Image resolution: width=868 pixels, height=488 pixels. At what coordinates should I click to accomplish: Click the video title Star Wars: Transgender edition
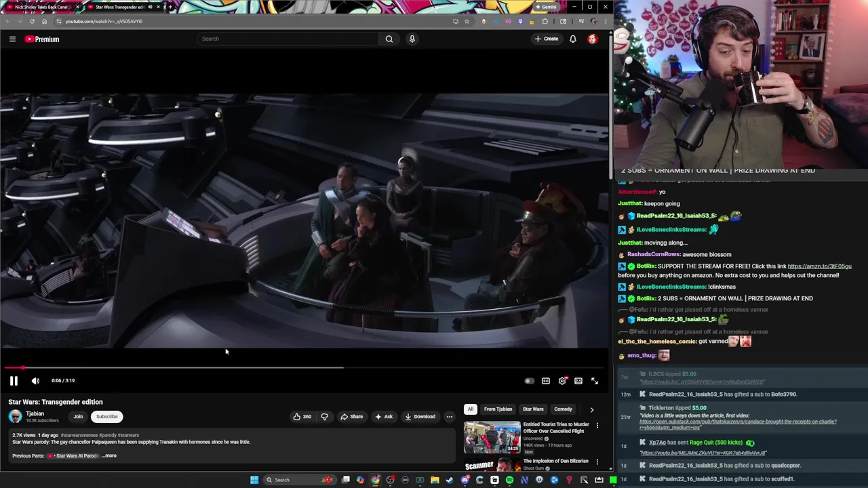[56, 402]
